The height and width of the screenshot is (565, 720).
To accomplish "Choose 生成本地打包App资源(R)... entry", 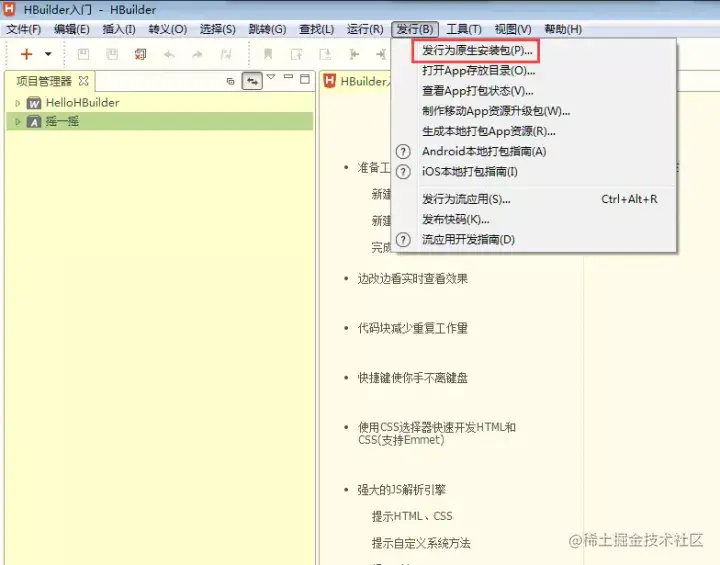I will [x=534, y=131].
